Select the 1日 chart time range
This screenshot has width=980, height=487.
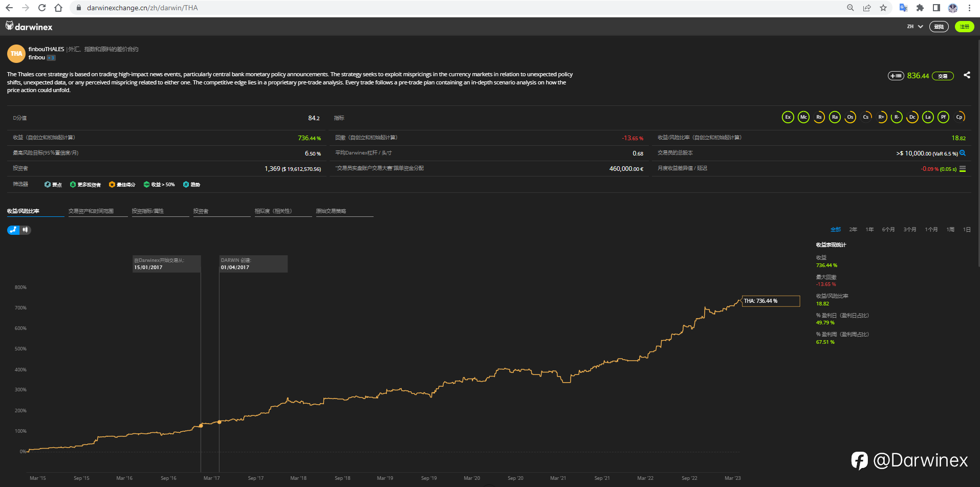(967, 230)
